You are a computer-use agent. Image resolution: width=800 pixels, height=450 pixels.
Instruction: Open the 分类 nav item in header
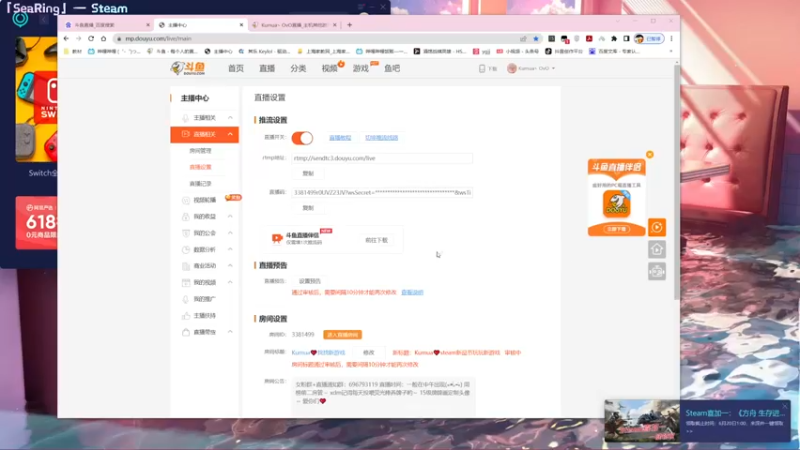click(x=298, y=68)
